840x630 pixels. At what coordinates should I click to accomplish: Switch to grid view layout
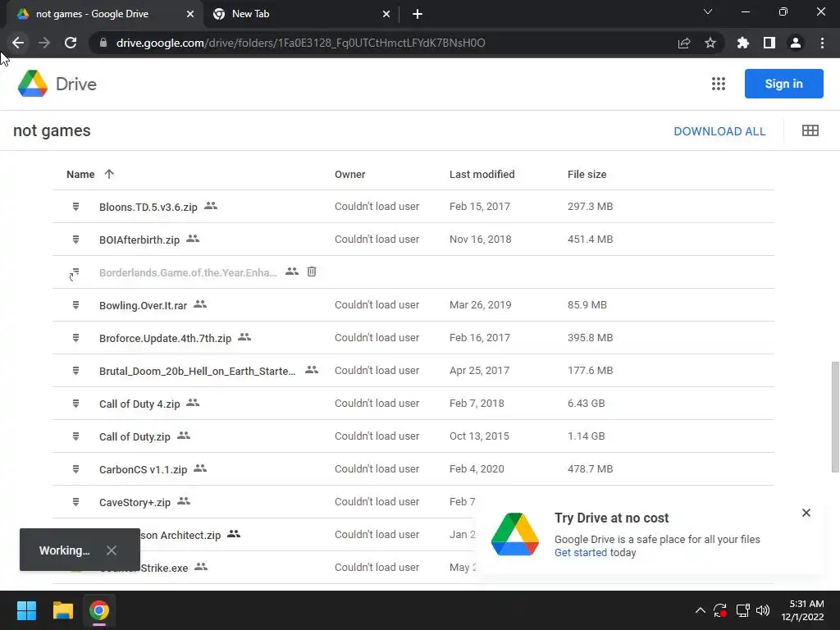pos(810,130)
